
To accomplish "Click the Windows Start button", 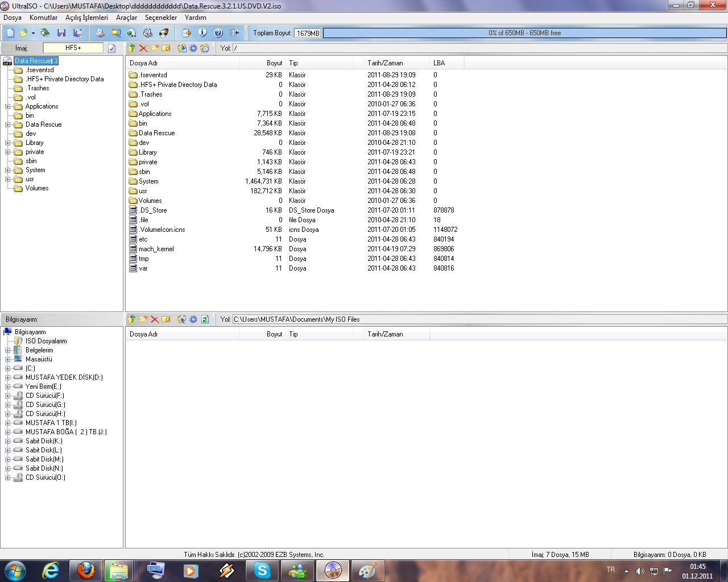I will pyautogui.click(x=15, y=571).
